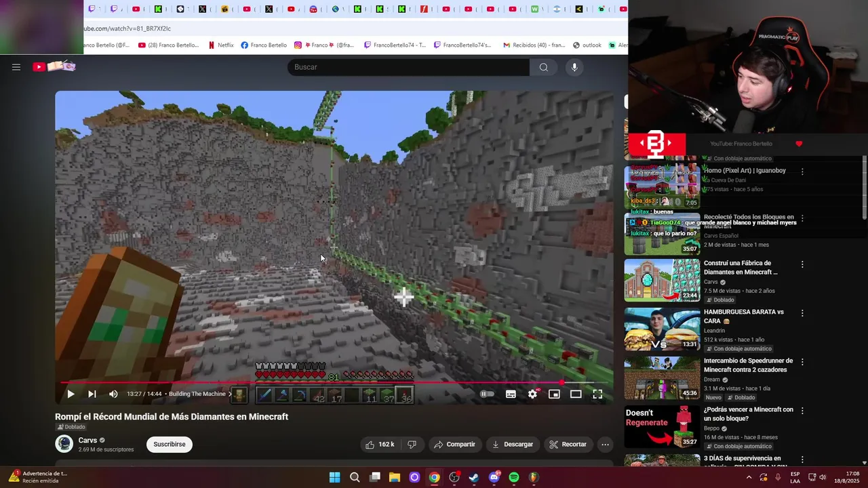Screen dimensions: 868x488
Task: Open the outlook bookmark
Action: 587,45
